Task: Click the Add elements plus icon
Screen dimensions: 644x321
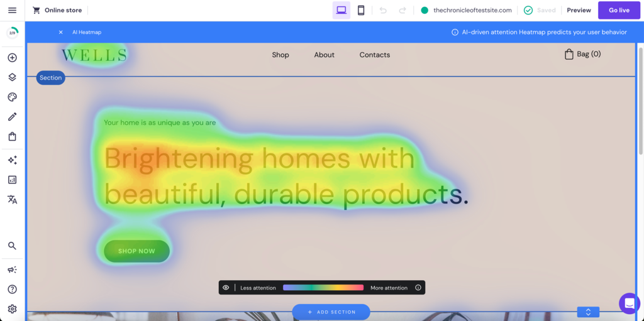Action: pyautogui.click(x=12, y=58)
